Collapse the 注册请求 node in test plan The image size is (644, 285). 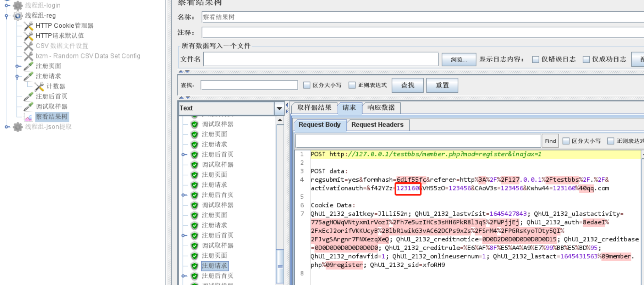coord(18,76)
